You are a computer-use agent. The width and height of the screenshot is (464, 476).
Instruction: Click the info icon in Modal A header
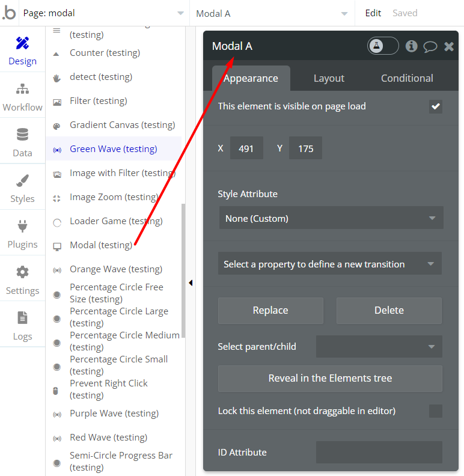coord(411,46)
